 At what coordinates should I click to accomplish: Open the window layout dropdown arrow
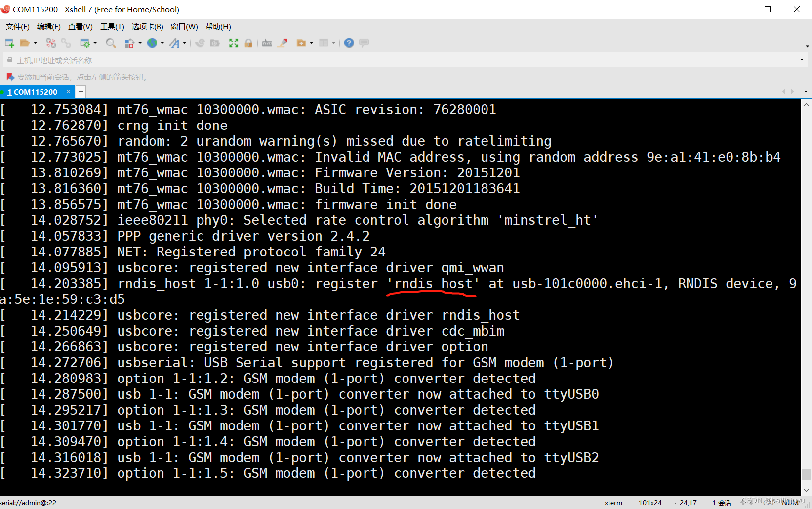tap(334, 43)
